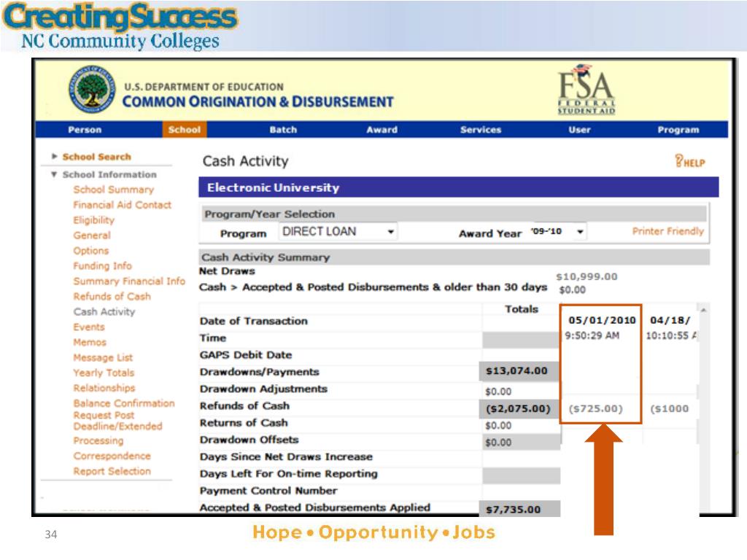Click the GAPS Debit Date row label
Viewport: 747px width, 560px height.
246,355
